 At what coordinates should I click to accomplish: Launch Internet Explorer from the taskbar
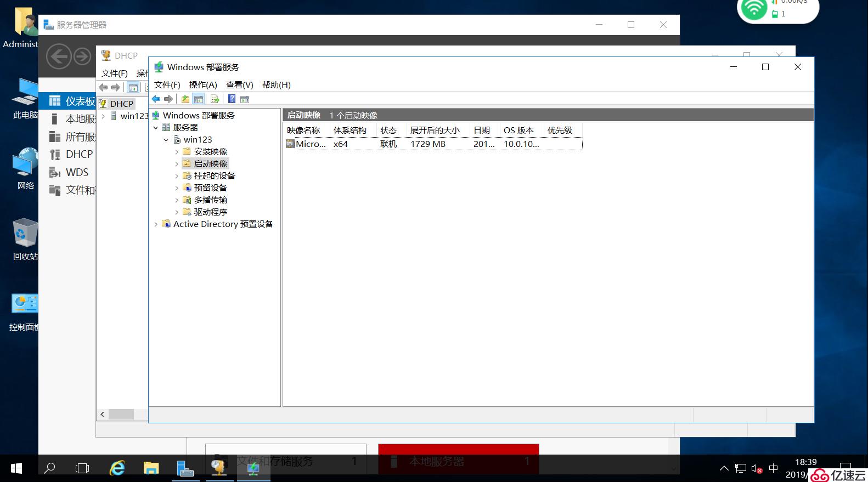pyautogui.click(x=117, y=468)
